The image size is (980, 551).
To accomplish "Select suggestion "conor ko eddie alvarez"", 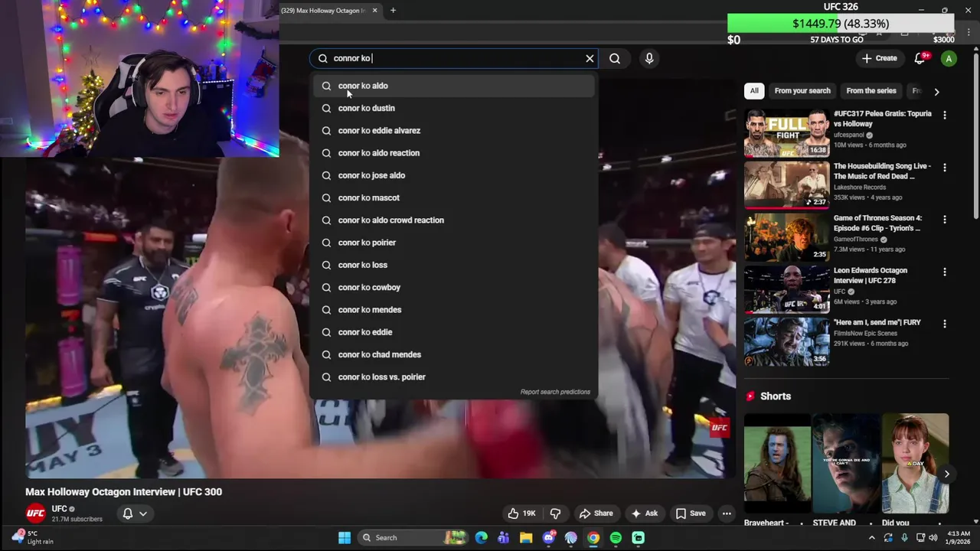I will click(453, 130).
